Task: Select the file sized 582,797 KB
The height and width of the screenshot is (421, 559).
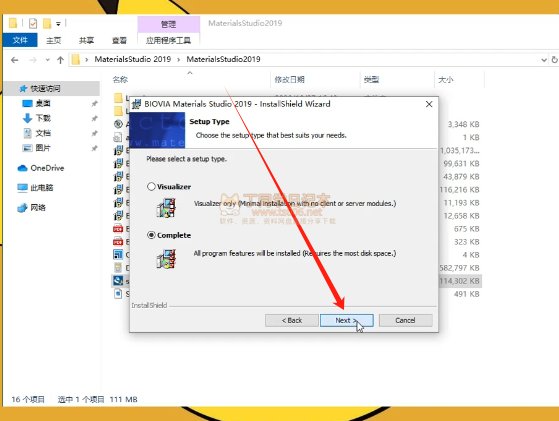Action: tap(460, 268)
